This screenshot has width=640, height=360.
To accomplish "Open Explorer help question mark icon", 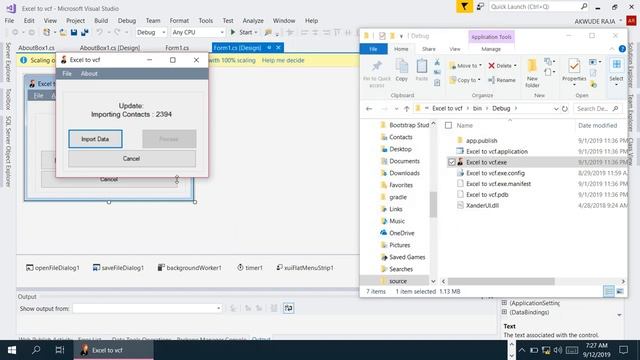I will click(x=622, y=49).
